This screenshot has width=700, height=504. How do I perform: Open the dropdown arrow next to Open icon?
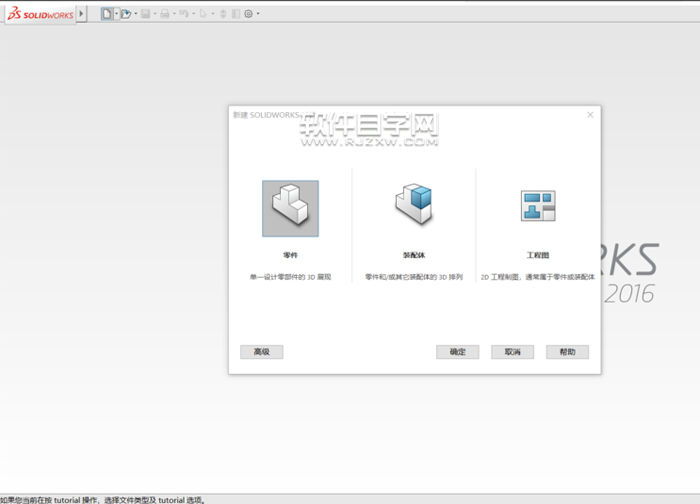[136, 14]
